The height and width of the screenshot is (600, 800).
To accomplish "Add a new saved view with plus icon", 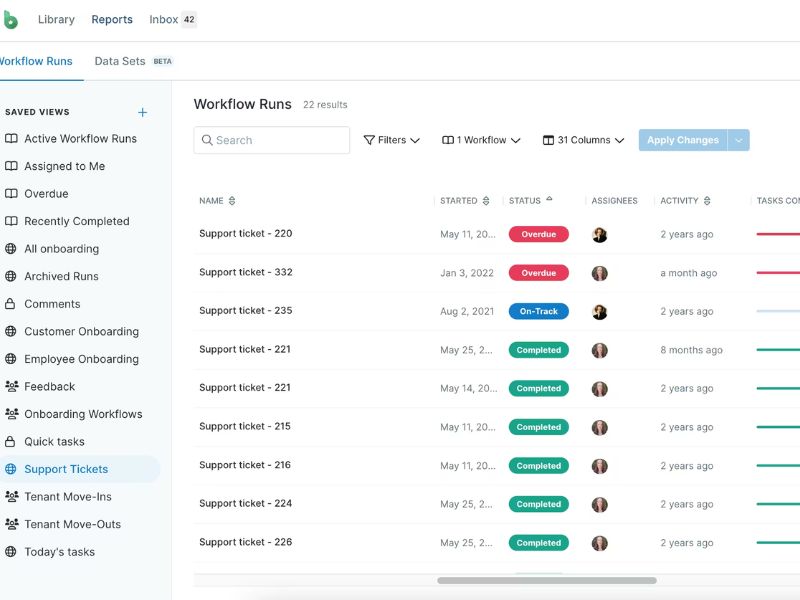I will point(142,112).
